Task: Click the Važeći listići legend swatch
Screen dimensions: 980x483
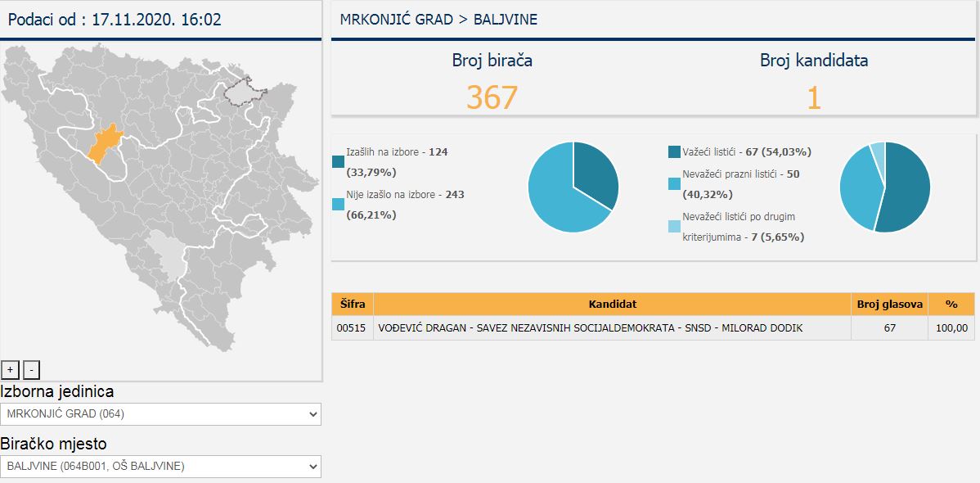Action: (x=674, y=151)
